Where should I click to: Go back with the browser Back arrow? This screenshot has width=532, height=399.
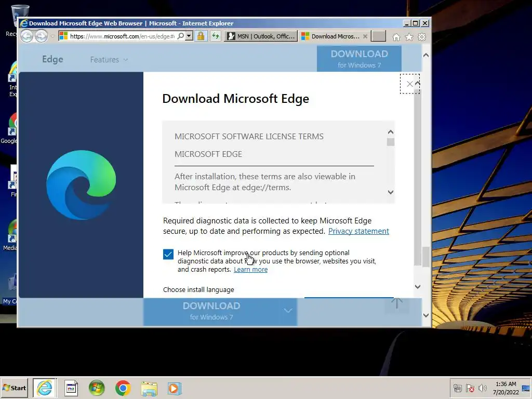click(27, 36)
